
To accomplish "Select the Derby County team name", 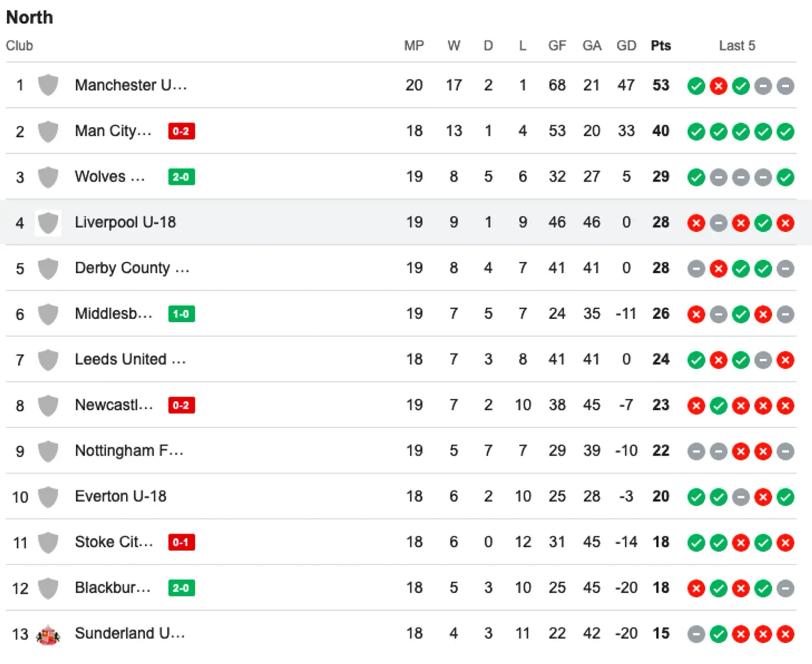I will [x=132, y=268].
